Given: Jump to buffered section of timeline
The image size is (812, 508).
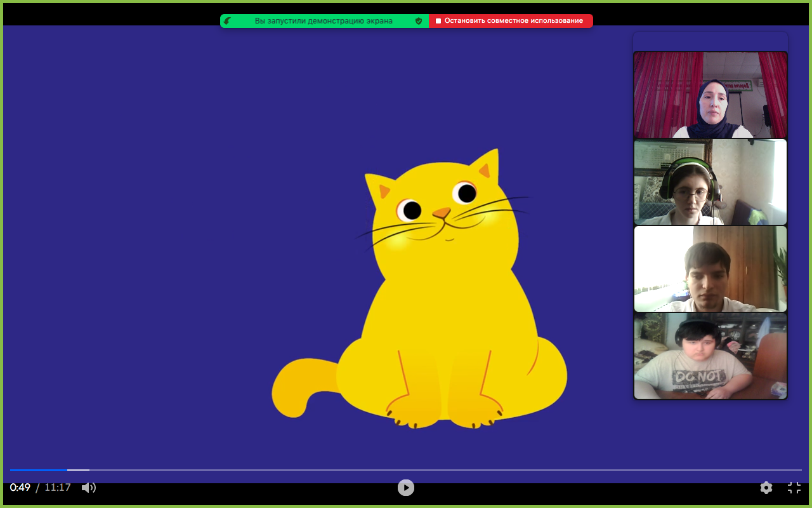Looking at the screenshot, I should 79,470.
